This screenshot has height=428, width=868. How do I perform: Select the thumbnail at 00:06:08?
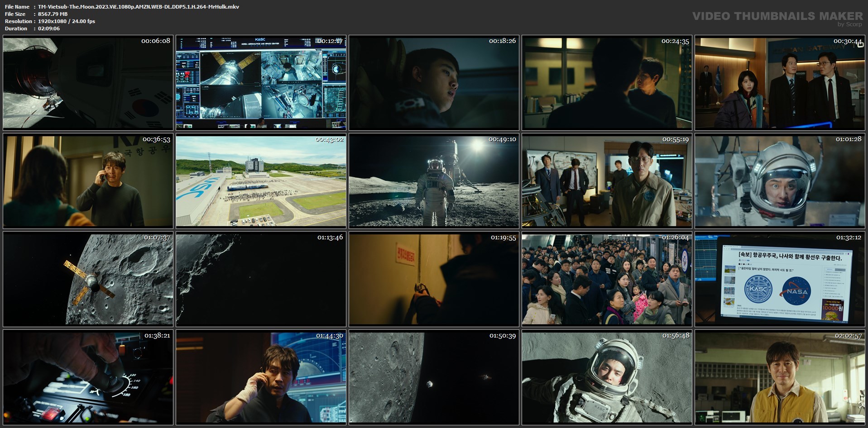(88, 82)
